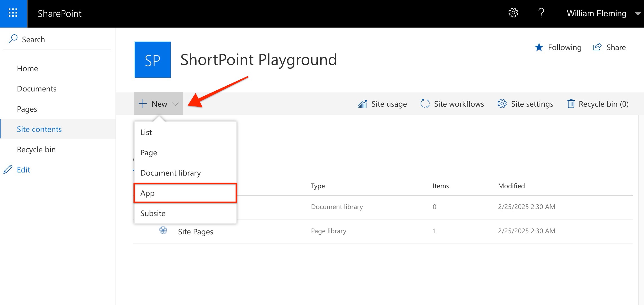Click the Site usage chart icon
Screen dimensions: 644x305
click(362, 104)
